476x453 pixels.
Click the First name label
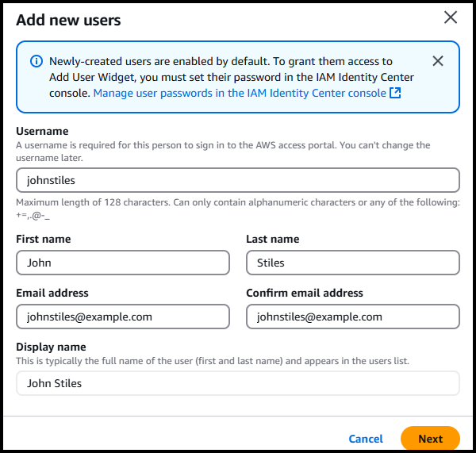(x=43, y=239)
